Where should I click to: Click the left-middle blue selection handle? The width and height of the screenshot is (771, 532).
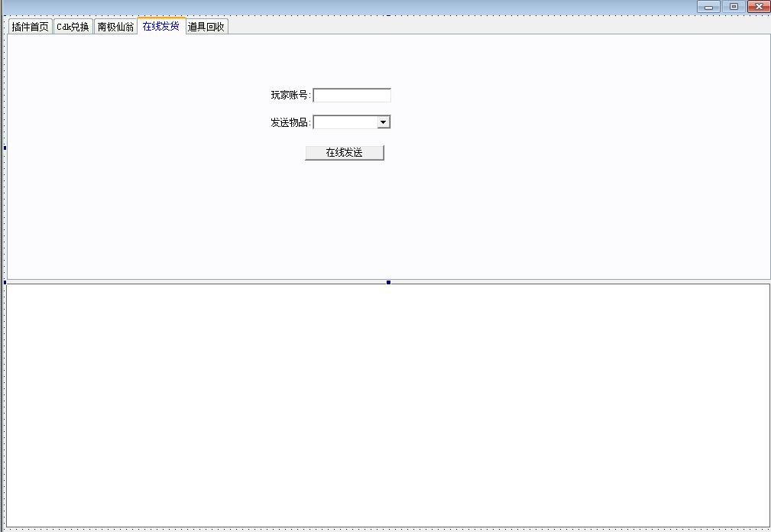click(x=5, y=148)
